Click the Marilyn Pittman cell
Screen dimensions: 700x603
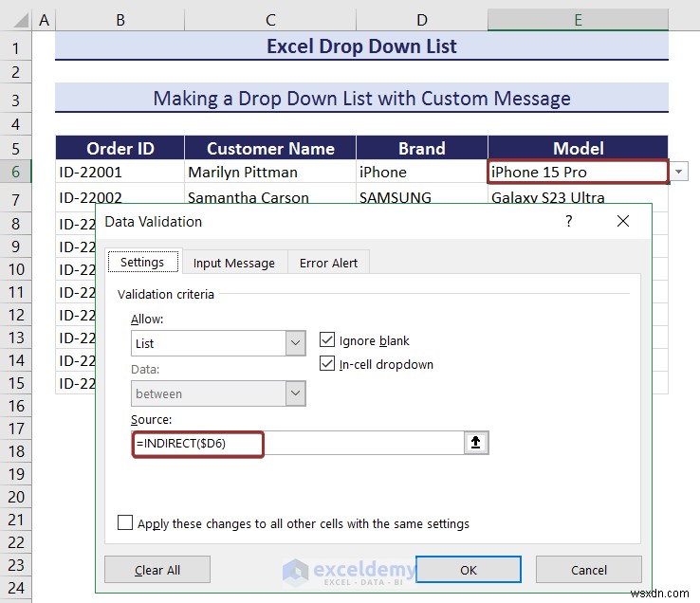(270, 172)
